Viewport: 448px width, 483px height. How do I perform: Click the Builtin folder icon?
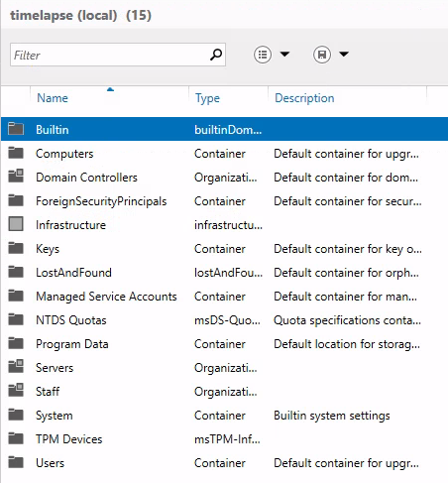click(16, 129)
